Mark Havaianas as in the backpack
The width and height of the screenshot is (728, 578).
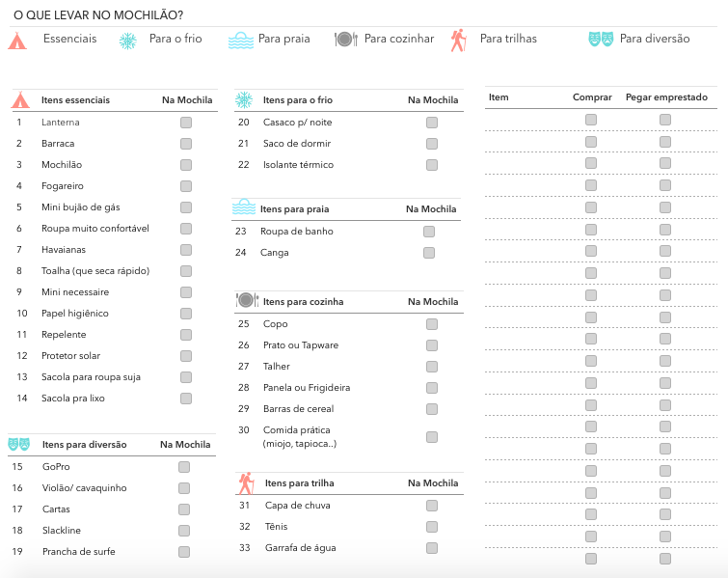click(x=186, y=250)
